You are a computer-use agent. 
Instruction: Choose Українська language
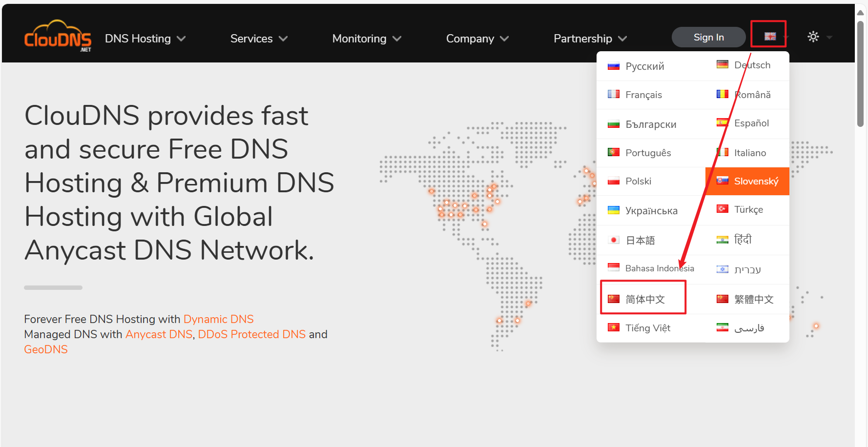(x=651, y=210)
